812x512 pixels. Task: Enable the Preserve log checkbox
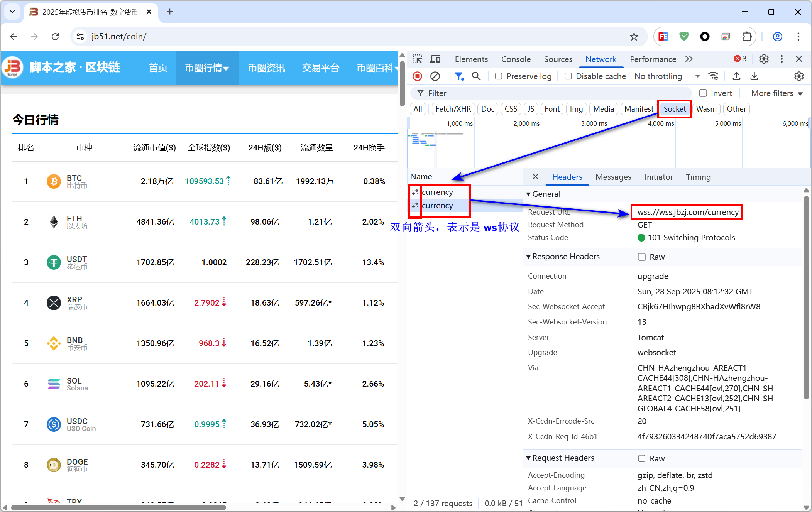(499, 76)
